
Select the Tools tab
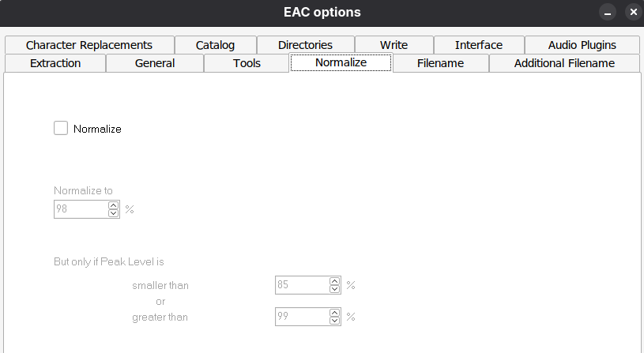(247, 63)
